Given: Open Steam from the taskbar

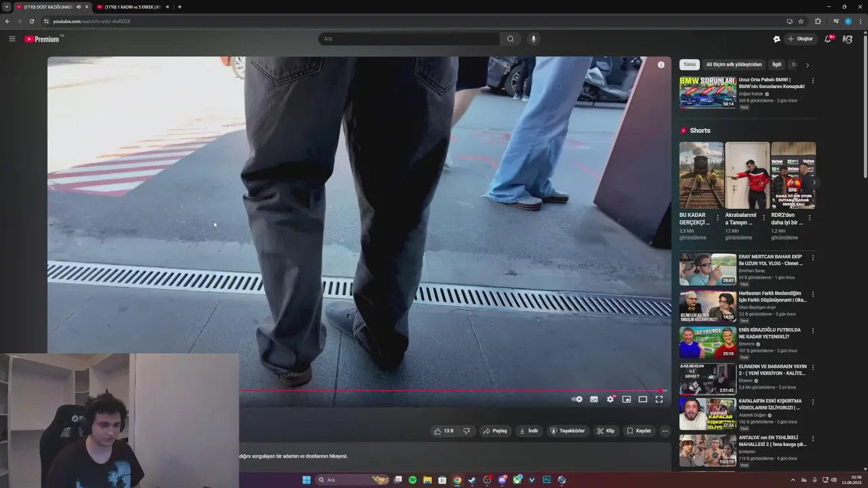Looking at the screenshot, I should [472, 480].
